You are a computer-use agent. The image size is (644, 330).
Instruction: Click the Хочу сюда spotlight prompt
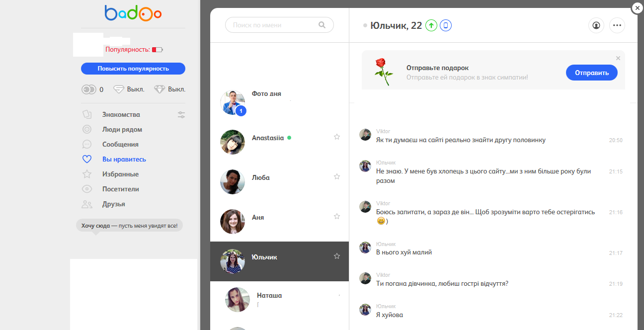[129, 226]
